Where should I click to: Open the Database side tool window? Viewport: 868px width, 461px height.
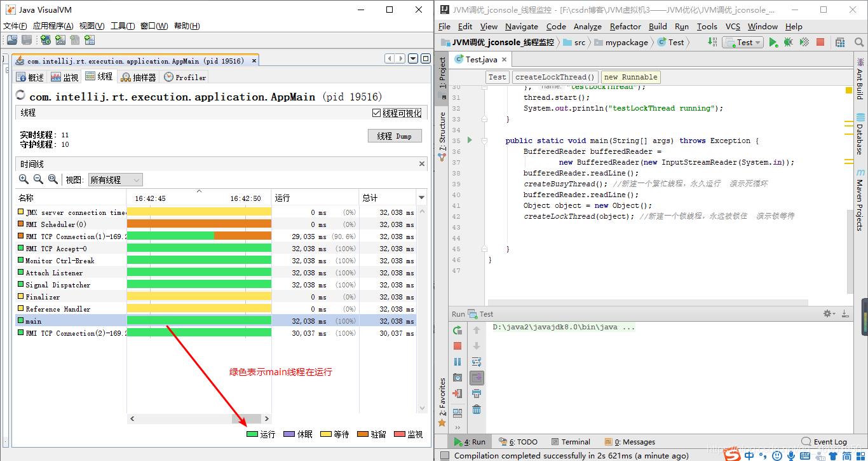pos(860,134)
